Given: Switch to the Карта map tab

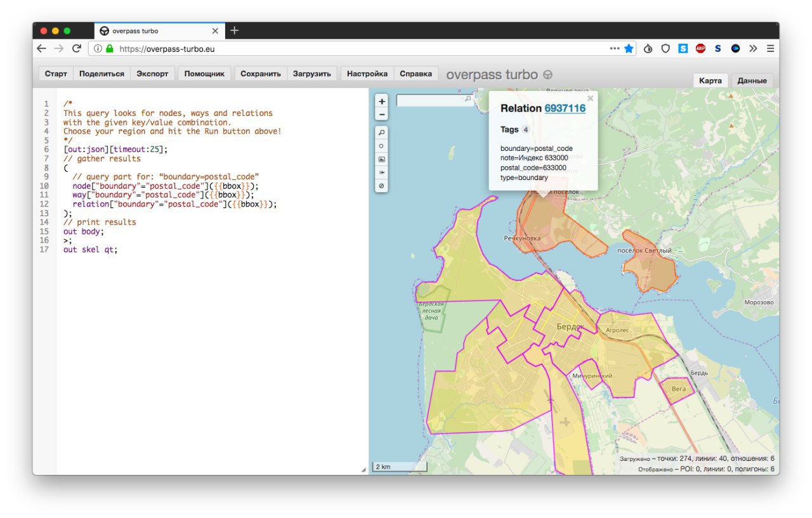Looking at the screenshot, I should coord(710,81).
